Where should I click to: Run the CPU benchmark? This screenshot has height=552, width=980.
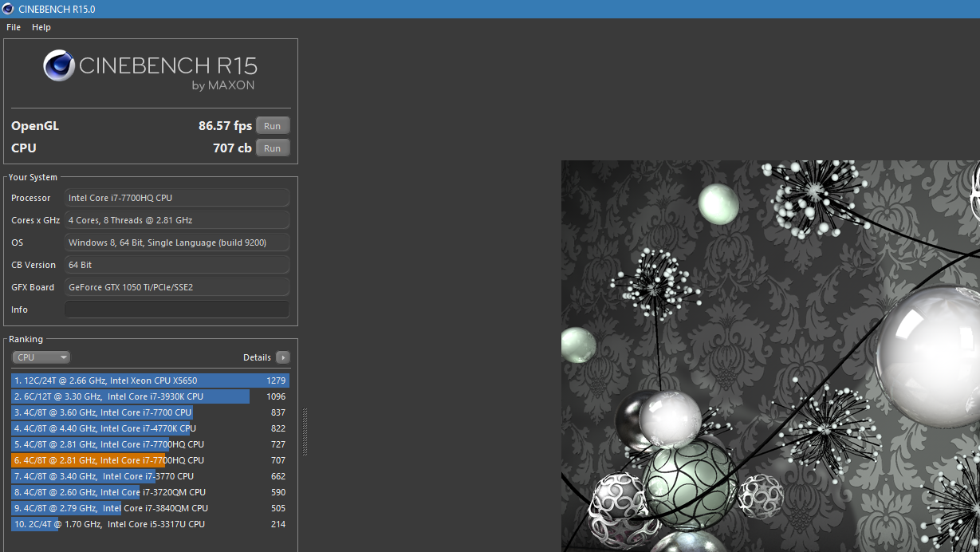(x=273, y=148)
